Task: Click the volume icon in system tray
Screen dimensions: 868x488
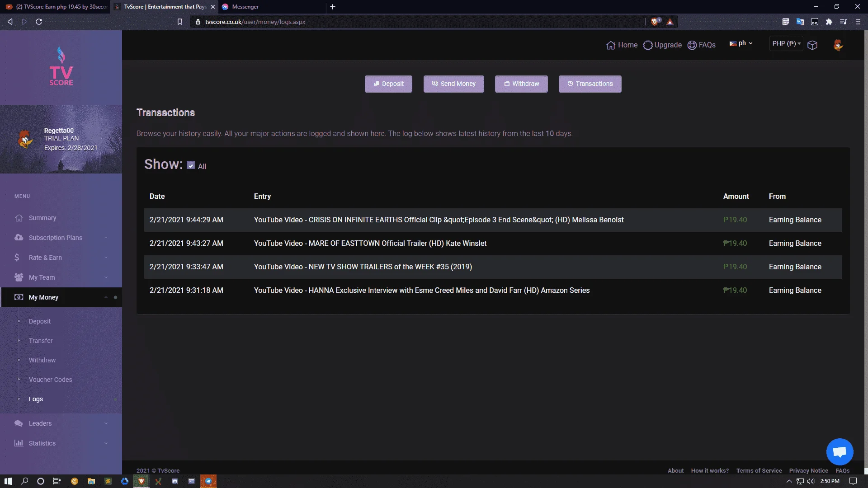Action: click(811, 481)
